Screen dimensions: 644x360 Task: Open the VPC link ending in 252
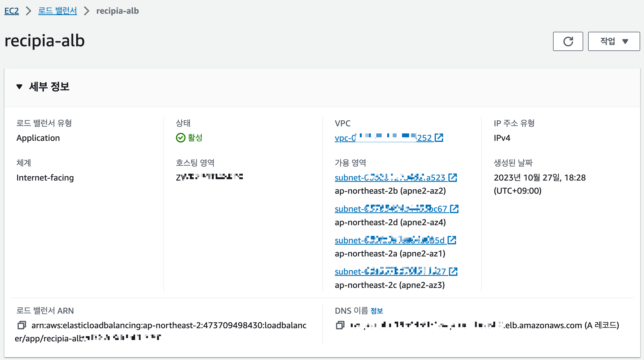[x=383, y=138]
